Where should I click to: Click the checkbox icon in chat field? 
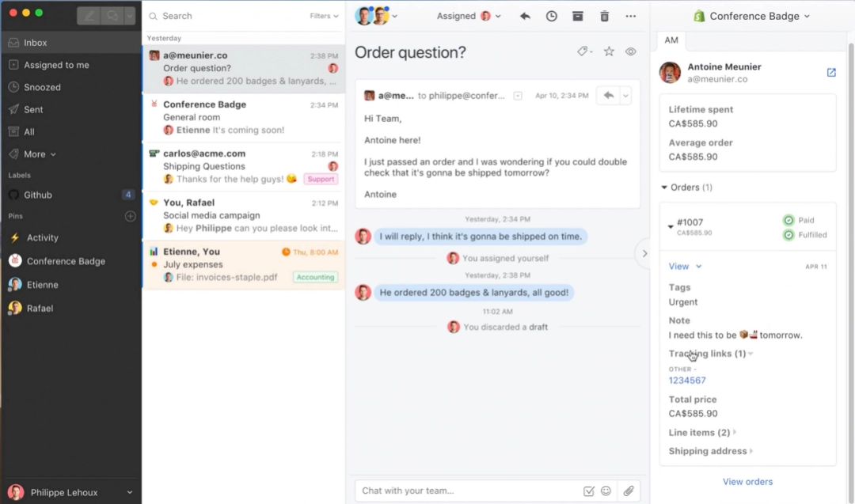(x=589, y=491)
